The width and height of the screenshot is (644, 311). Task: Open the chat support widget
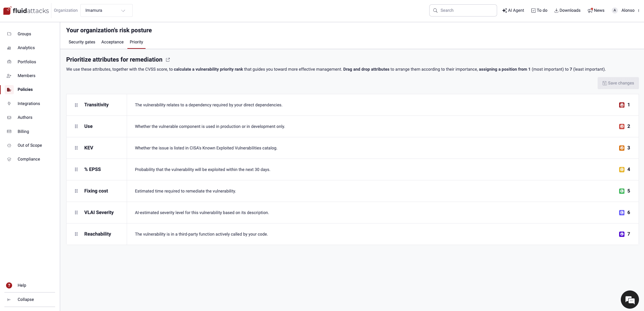coord(630,300)
